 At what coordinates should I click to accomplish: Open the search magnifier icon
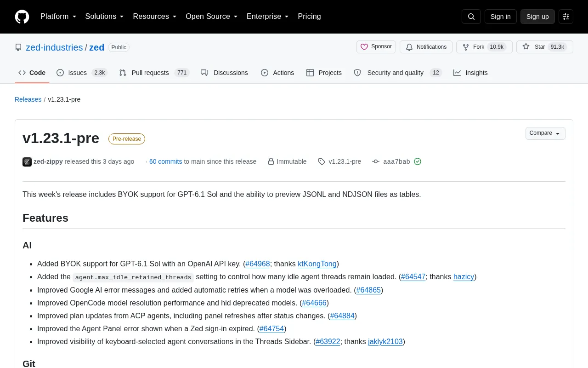471,17
